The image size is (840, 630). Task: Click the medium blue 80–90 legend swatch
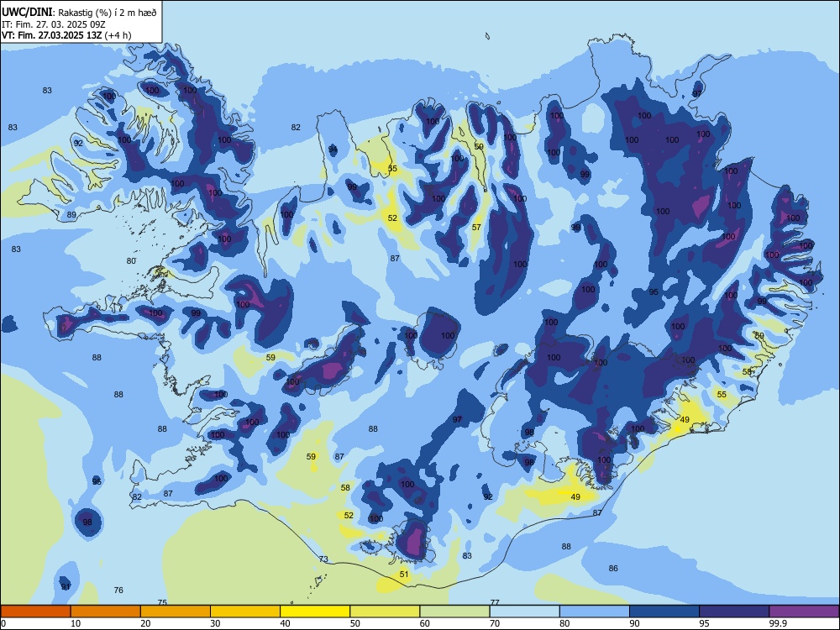(595, 612)
